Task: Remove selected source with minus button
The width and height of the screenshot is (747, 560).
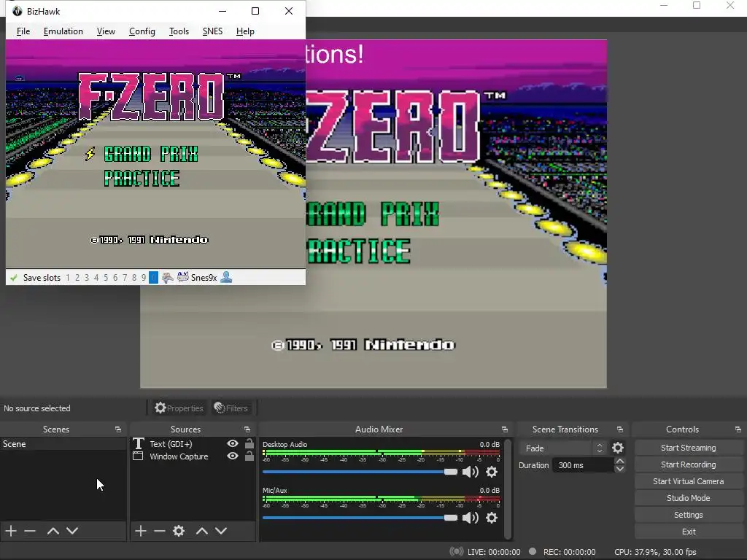Action: pyautogui.click(x=160, y=531)
